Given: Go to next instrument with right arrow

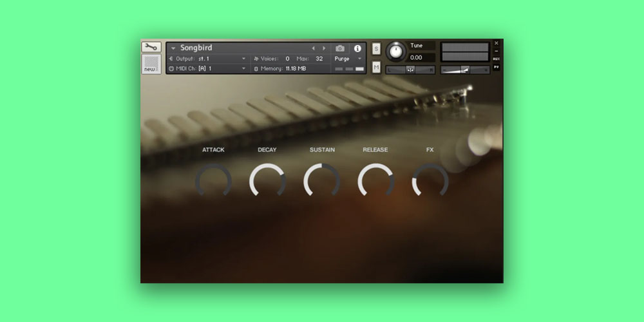Looking at the screenshot, I should (324, 48).
